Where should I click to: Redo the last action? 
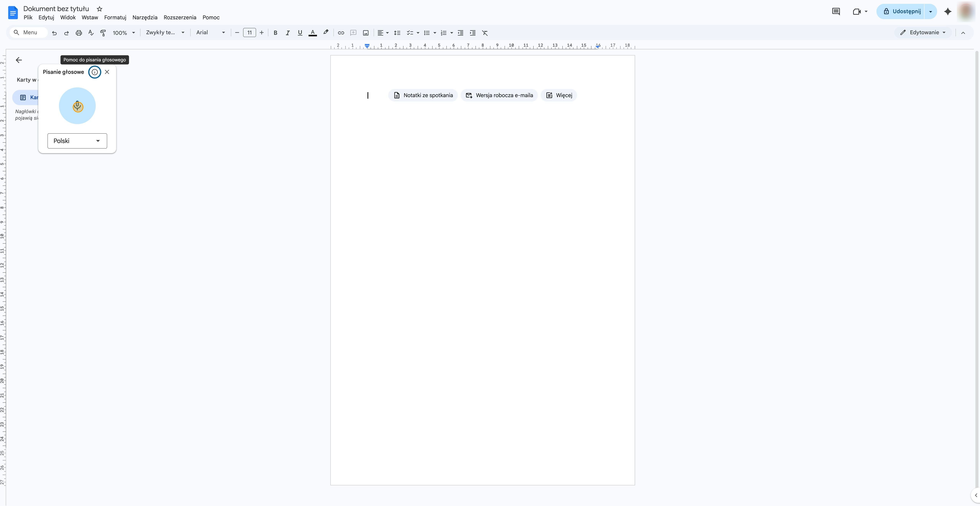pyautogui.click(x=67, y=33)
